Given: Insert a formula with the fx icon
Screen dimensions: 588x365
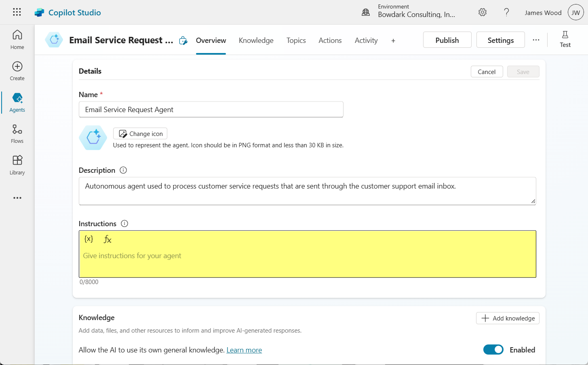Looking at the screenshot, I should 107,239.
